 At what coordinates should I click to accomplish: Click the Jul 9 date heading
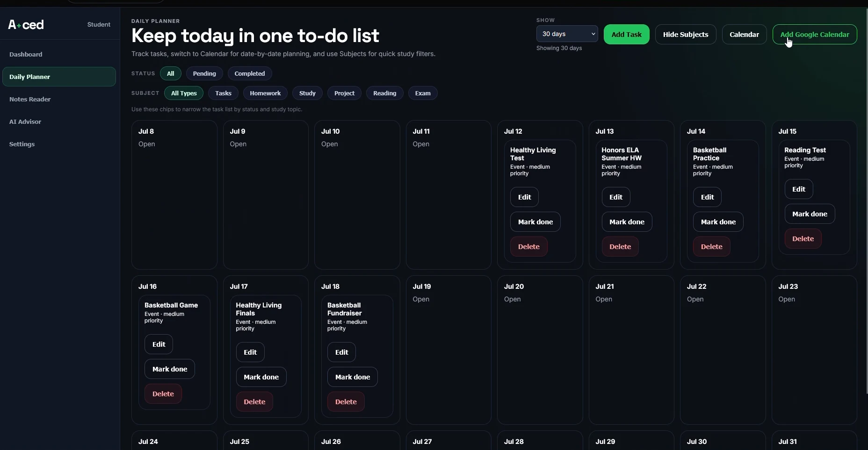tap(238, 131)
